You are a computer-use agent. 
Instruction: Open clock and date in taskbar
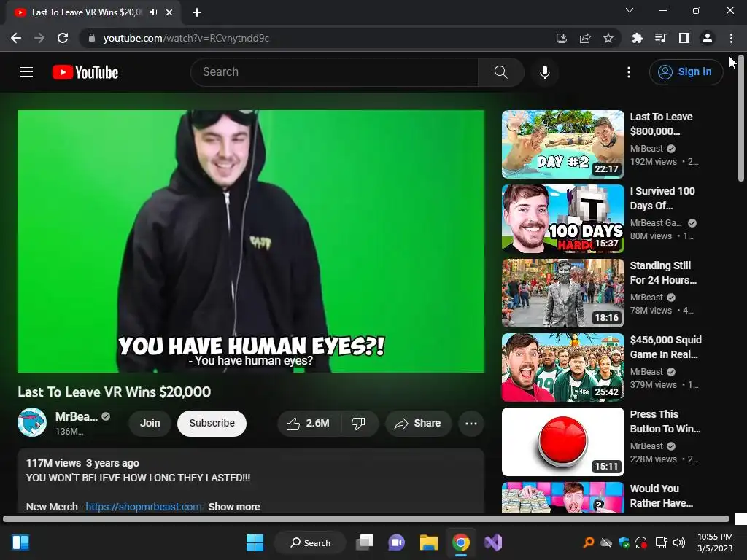715,542
